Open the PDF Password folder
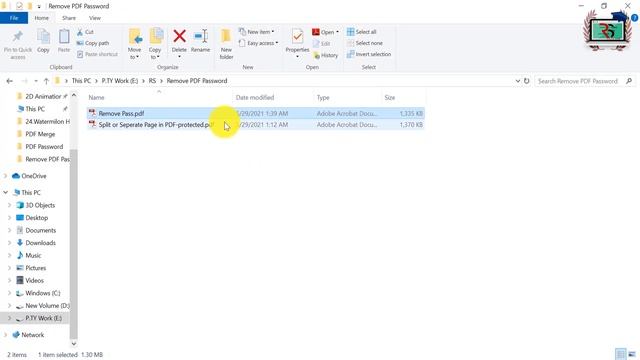Screen dimensions: 640x360 pyautogui.click(x=44, y=147)
